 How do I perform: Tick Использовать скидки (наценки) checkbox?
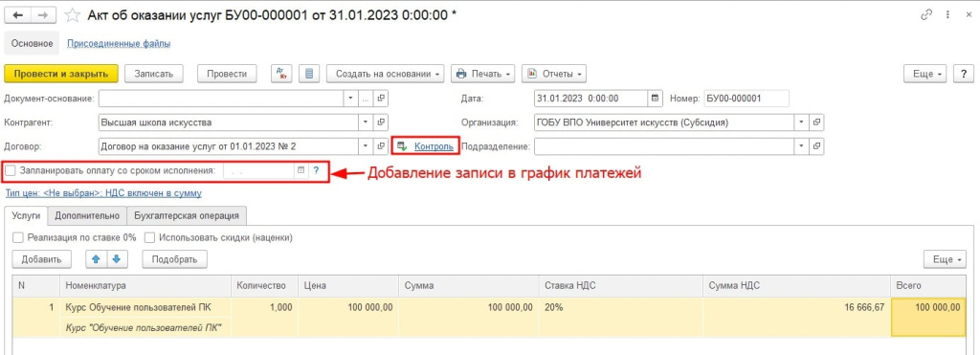click(149, 237)
